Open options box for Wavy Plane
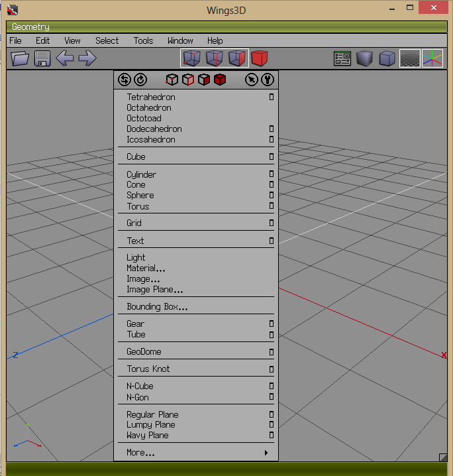 272,435
